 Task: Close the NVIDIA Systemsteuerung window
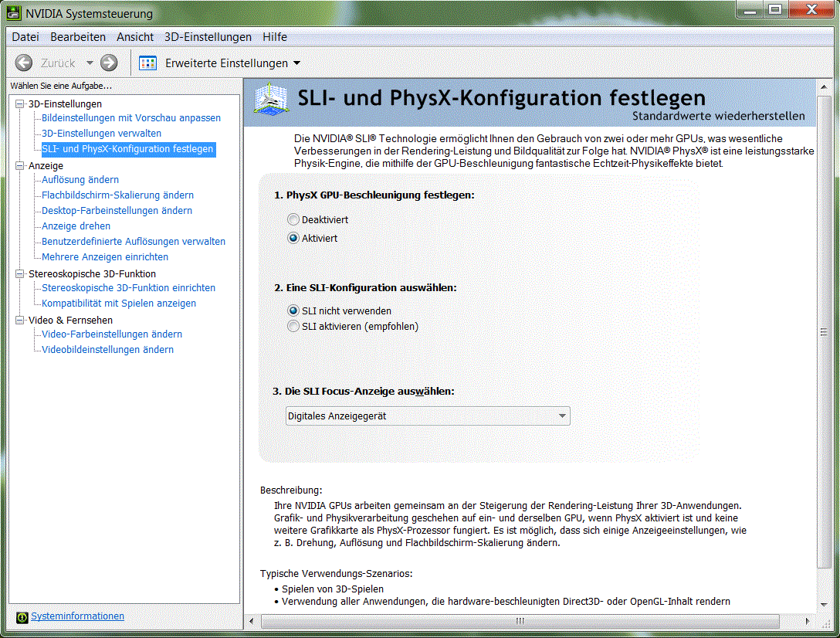click(x=811, y=9)
